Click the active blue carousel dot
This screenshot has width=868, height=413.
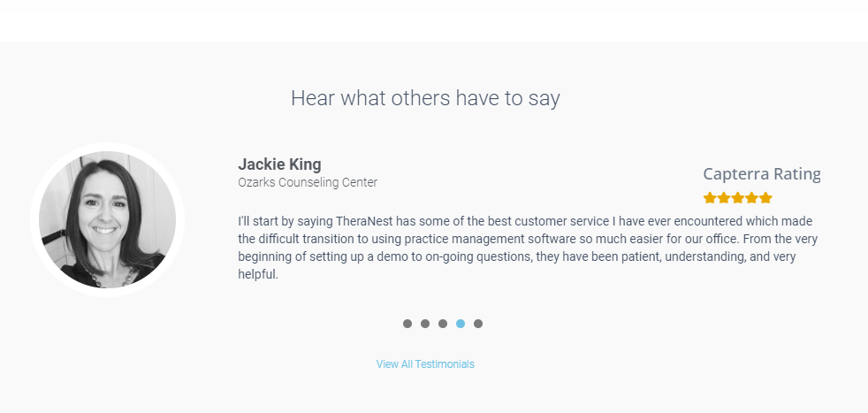click(x=461, y=324)
